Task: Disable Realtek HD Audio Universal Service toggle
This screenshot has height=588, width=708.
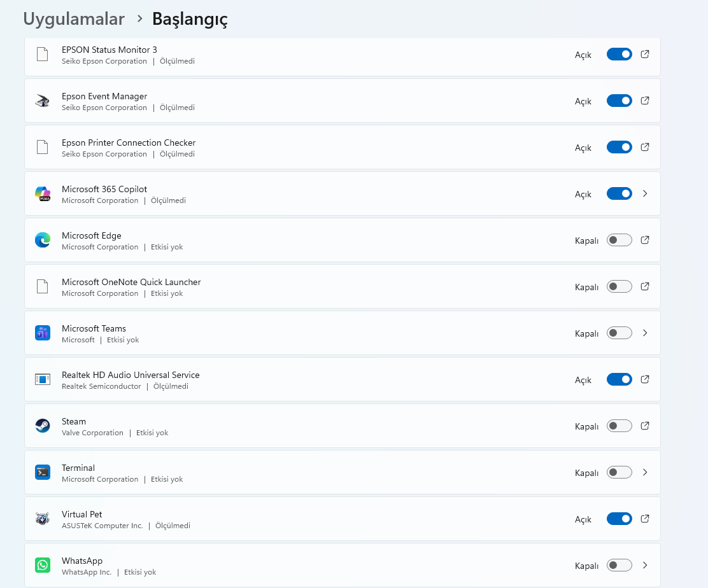Action: tap(619, 379)
